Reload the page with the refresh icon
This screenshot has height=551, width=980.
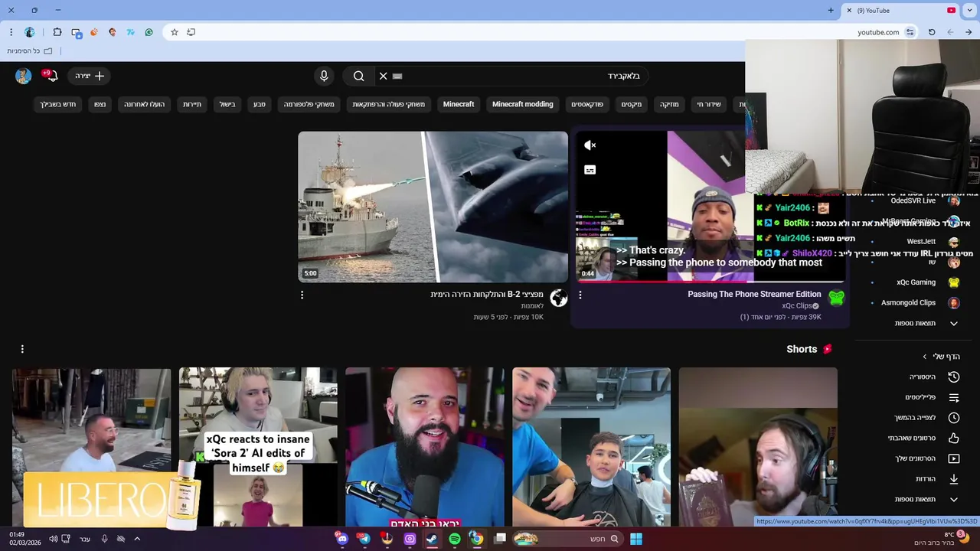(x=932, y=32)
